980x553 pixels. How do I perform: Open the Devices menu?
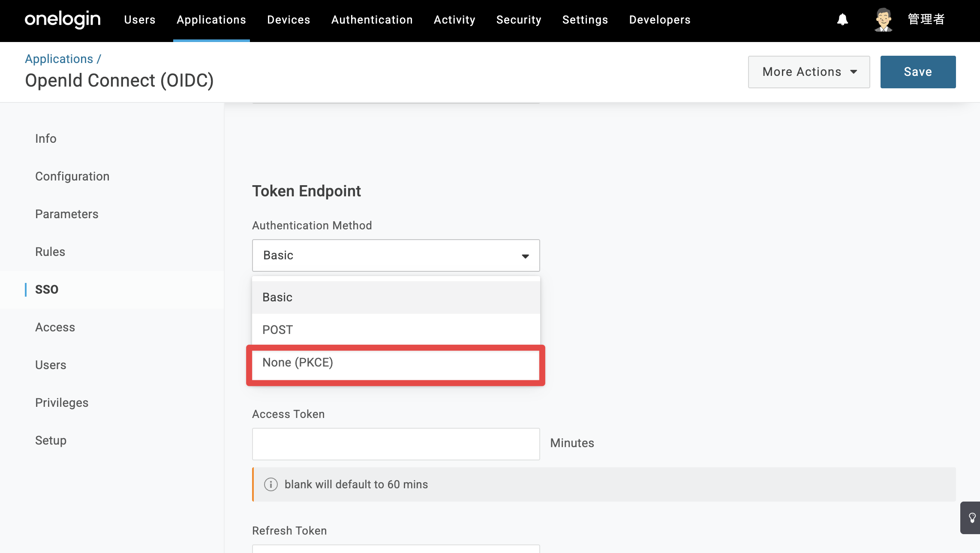[289, 20]
